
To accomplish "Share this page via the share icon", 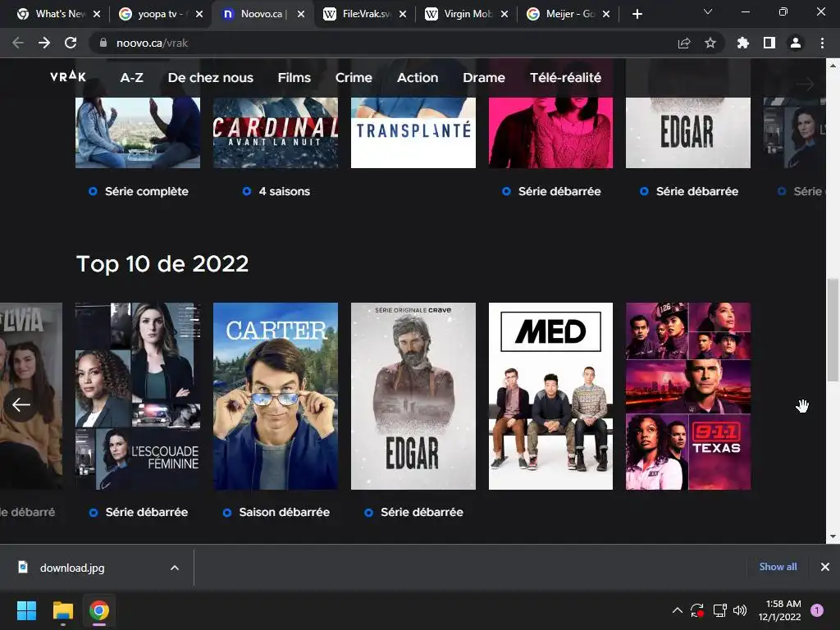I will (x=684, y=43).
